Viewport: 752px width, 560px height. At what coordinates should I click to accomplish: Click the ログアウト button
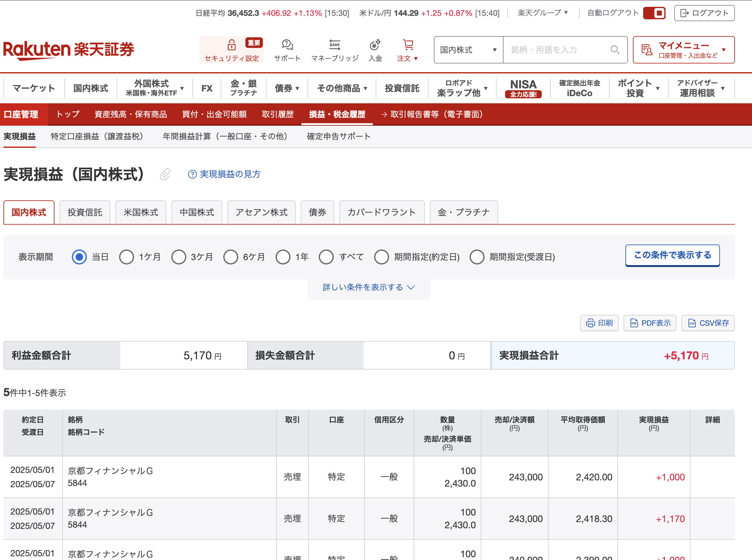point(704,13)
